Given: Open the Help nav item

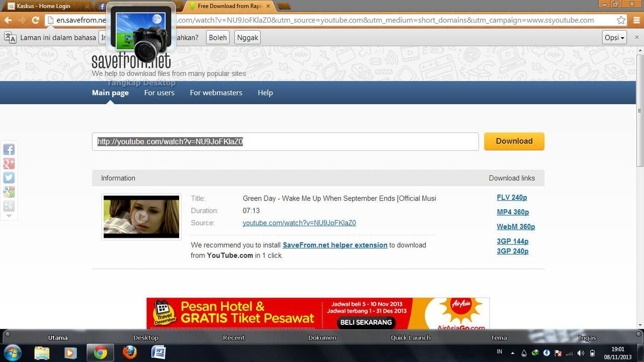Looking at the screenshot, I should [x=265, y=93].
